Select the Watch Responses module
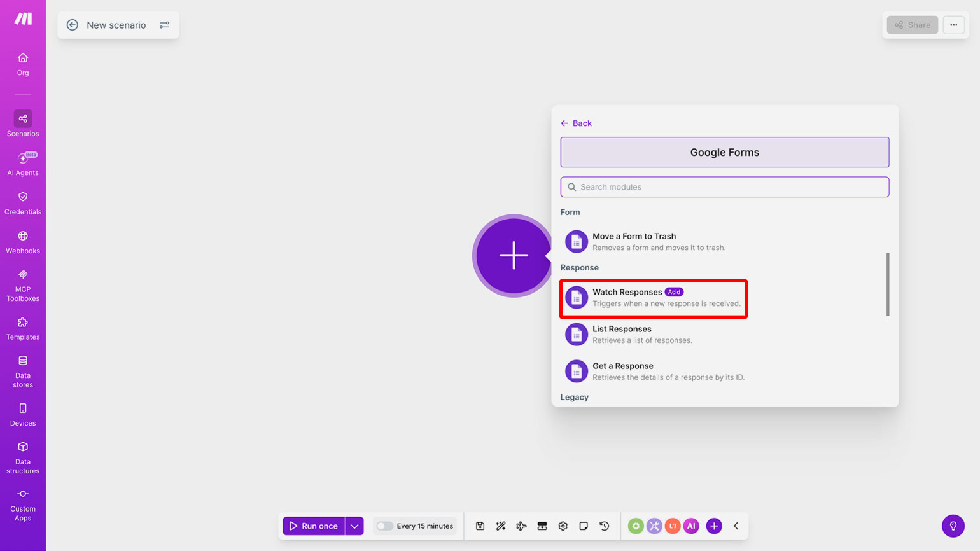Viewport: 980px width, 551px height. [x=654, y=298]
